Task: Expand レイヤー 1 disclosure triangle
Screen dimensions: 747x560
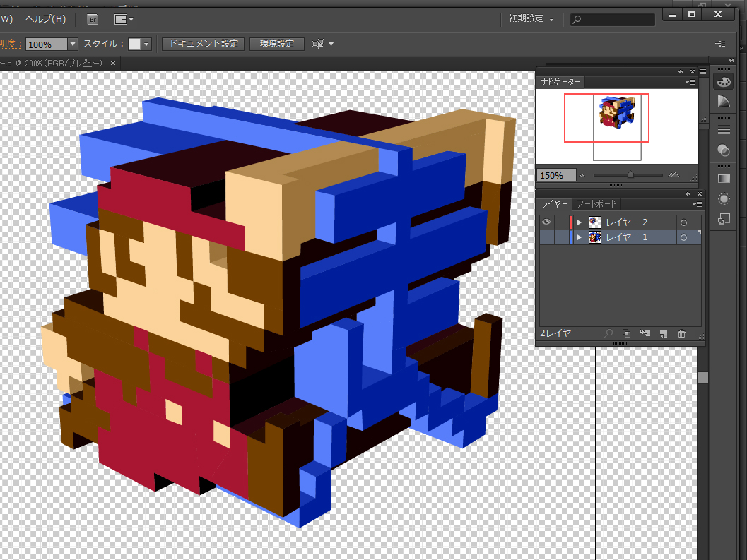Action: pyautogui.click(x=580, y=237)
